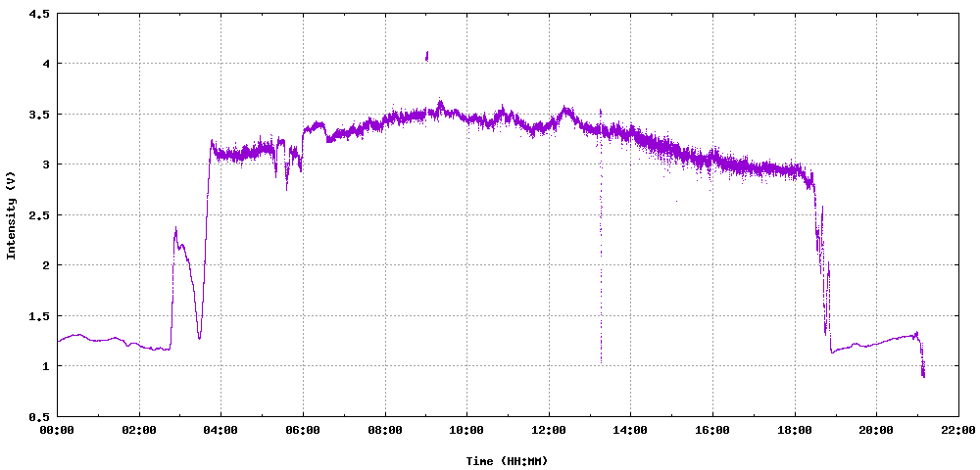The image size is (980, 470).
Task: Click the '20:00' x-axis tick label
Action: (876, 430)
